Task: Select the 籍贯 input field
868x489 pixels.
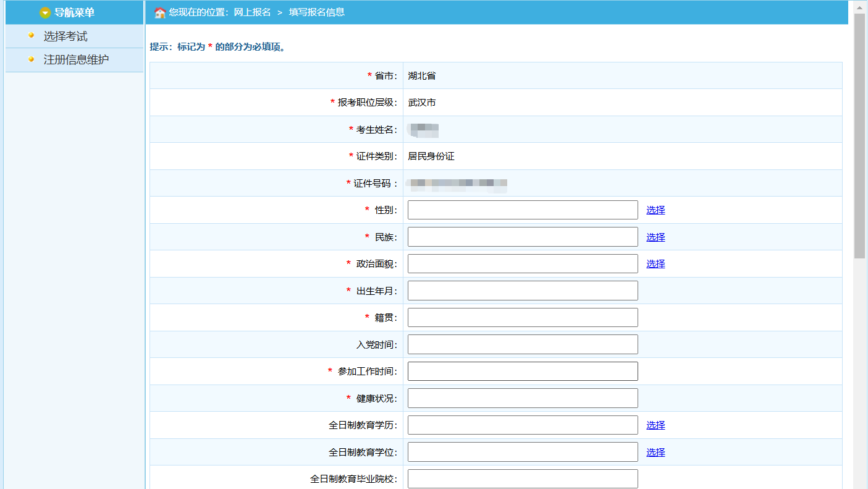Action: [x=523, y=318]
